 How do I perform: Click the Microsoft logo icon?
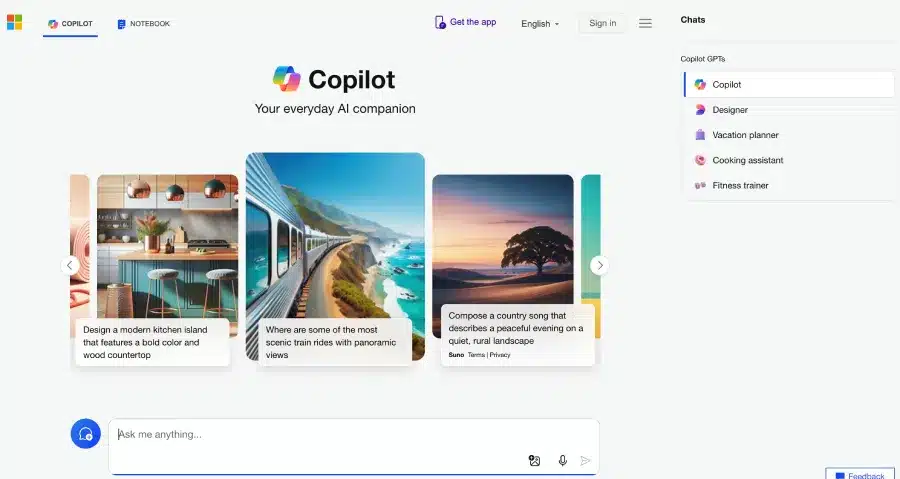pyautogui.click(x=14, y=22)
